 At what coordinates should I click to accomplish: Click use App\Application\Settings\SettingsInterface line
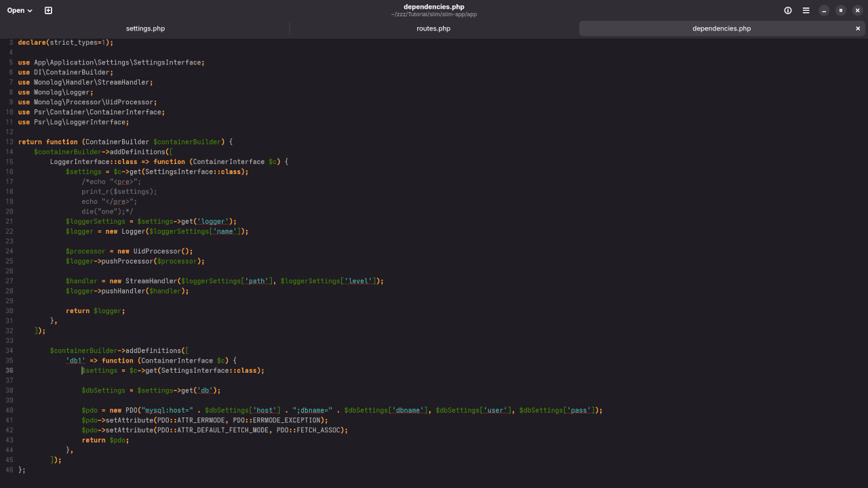coord(111,62)
